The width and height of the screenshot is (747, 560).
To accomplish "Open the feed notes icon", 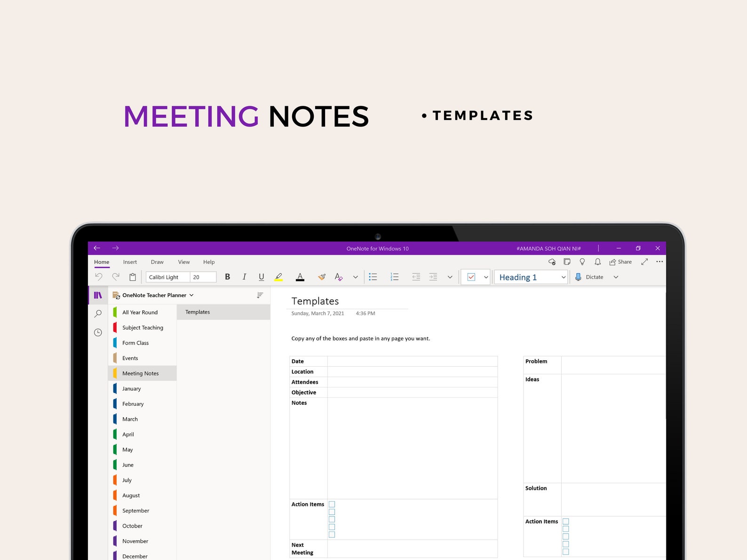I will click(567, 261).
